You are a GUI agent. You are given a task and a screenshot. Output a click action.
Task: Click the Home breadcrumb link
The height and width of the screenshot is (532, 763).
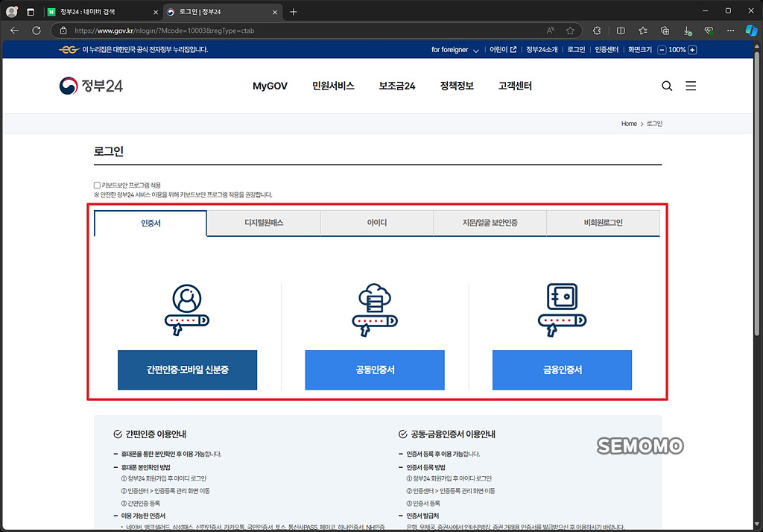click(629, 124)
